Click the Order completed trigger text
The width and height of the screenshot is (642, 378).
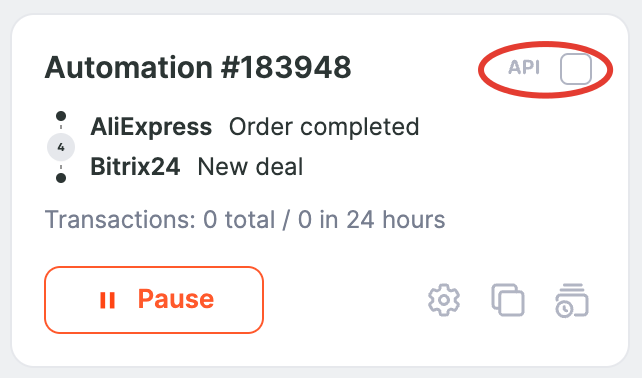(324, 127)
